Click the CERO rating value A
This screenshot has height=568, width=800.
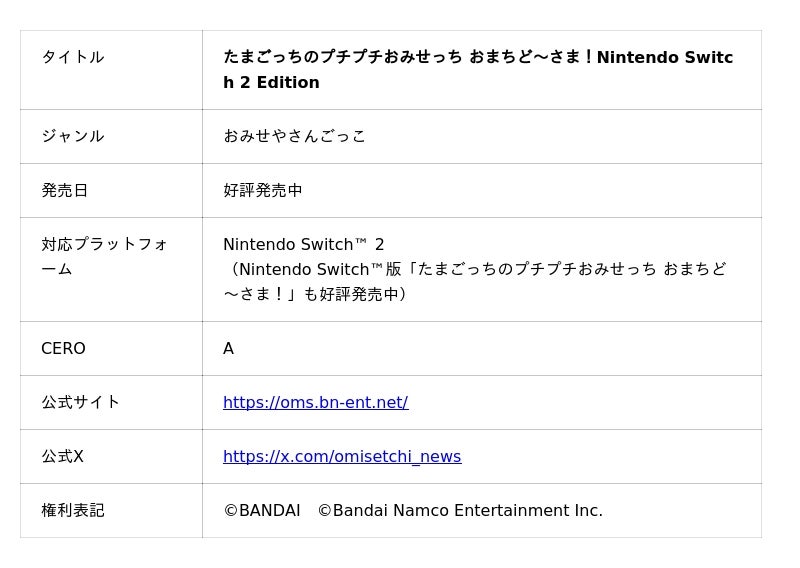click(x=229, y=349)
